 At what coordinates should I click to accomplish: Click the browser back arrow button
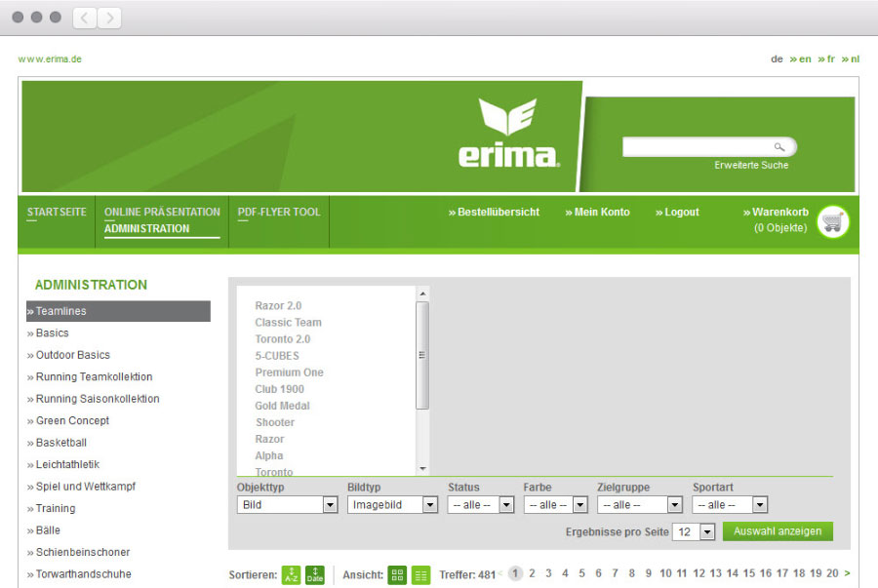point(85,18)
